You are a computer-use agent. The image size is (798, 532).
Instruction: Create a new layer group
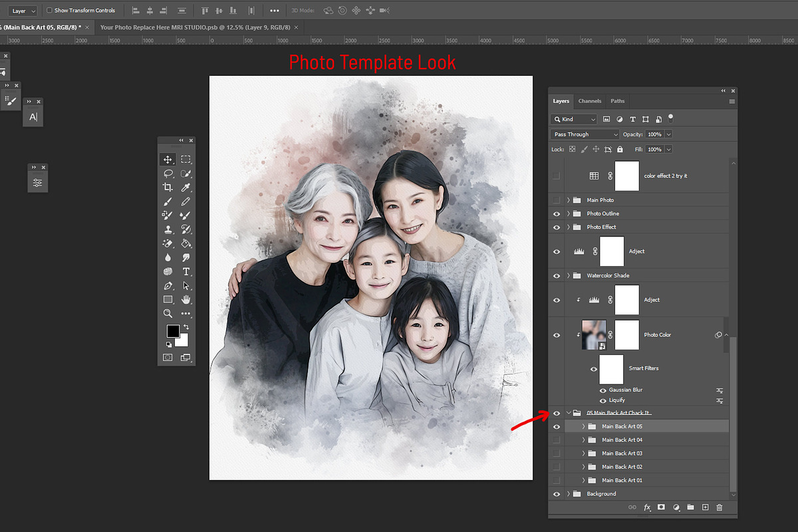[x=690, y=507]
